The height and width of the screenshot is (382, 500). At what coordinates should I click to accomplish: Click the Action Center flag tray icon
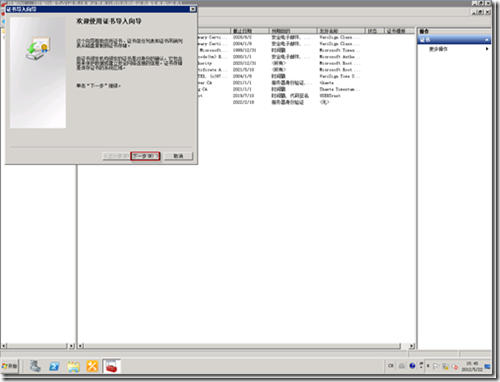(436, 366)
